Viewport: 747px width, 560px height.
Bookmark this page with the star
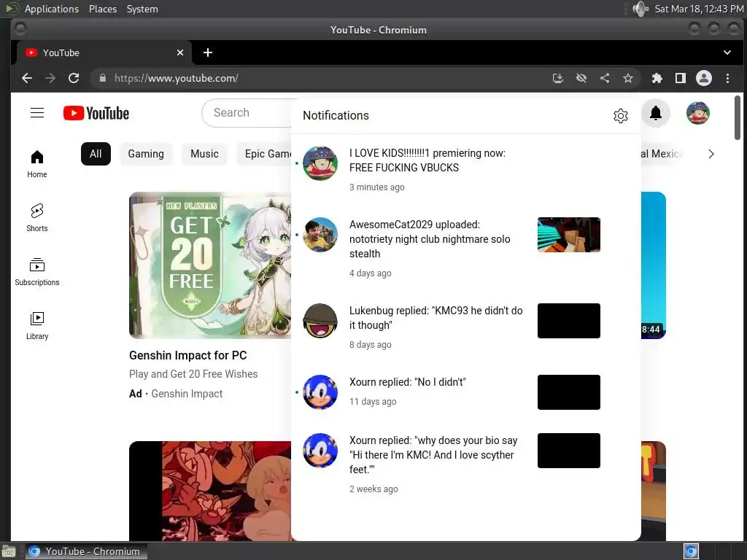point(628,78)
